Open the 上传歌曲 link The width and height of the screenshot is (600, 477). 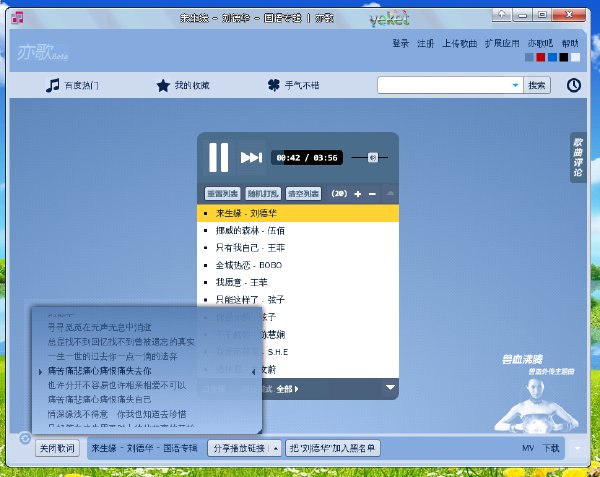point(460,43)
